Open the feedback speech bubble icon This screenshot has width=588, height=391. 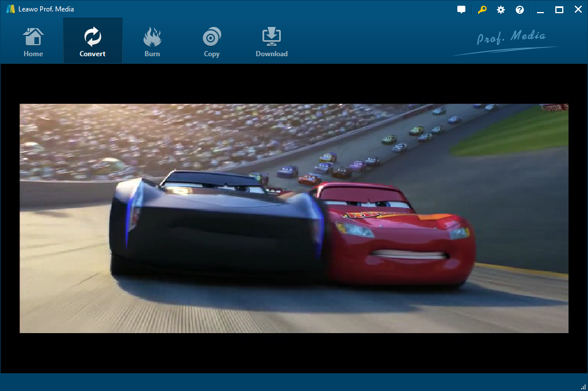(461, 10)
